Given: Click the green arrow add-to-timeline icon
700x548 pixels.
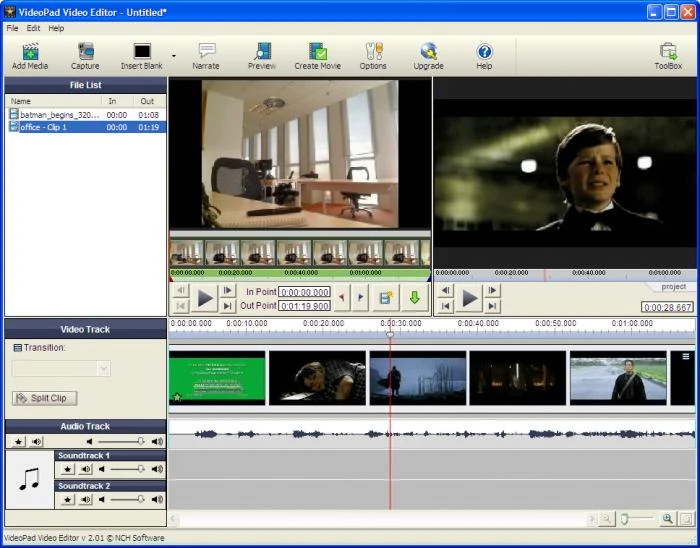Looking at the screenshot, I should [414, 298].
